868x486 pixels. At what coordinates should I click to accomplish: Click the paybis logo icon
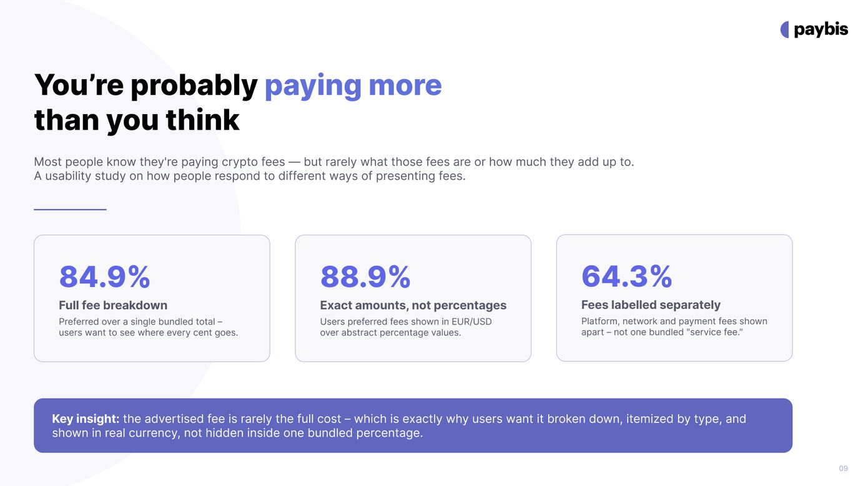point(785,29)
